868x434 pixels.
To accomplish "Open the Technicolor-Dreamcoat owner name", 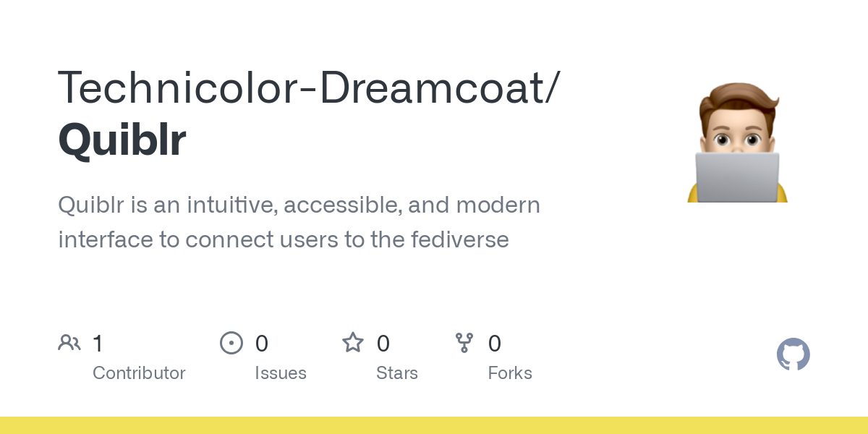I will pos(307,87).
